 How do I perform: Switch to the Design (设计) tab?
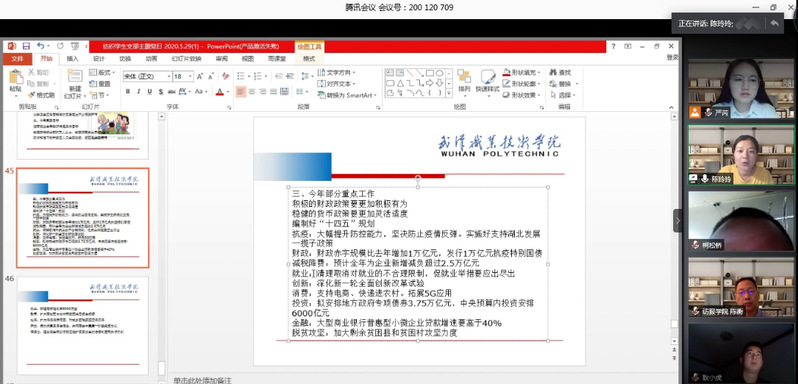pos(99,58)
